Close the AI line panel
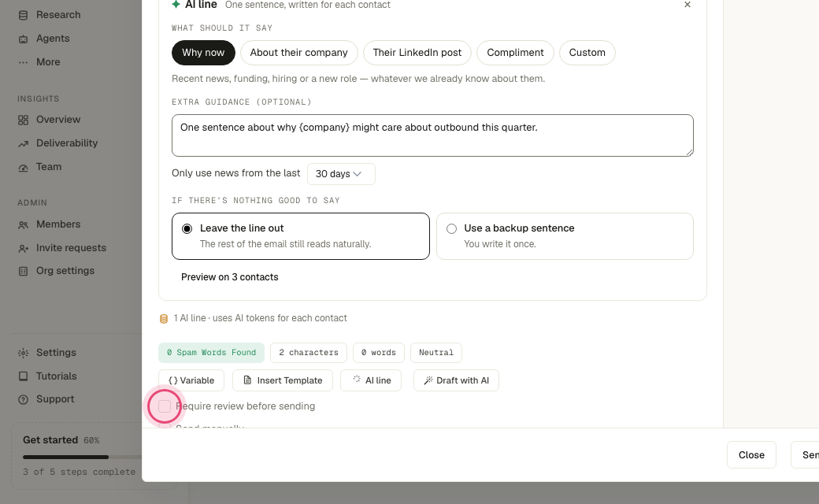The height and width of the screenshot is (504, 819). pos(687,5)
